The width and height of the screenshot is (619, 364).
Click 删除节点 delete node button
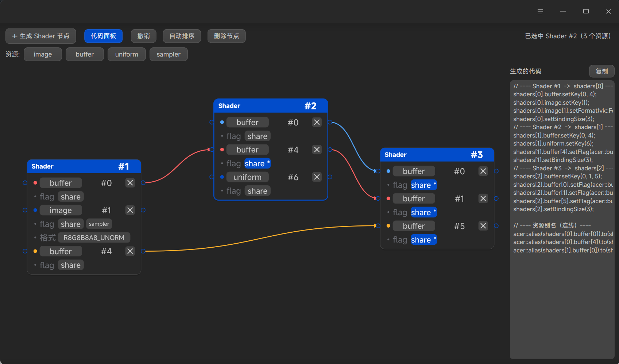click(227, 36)
